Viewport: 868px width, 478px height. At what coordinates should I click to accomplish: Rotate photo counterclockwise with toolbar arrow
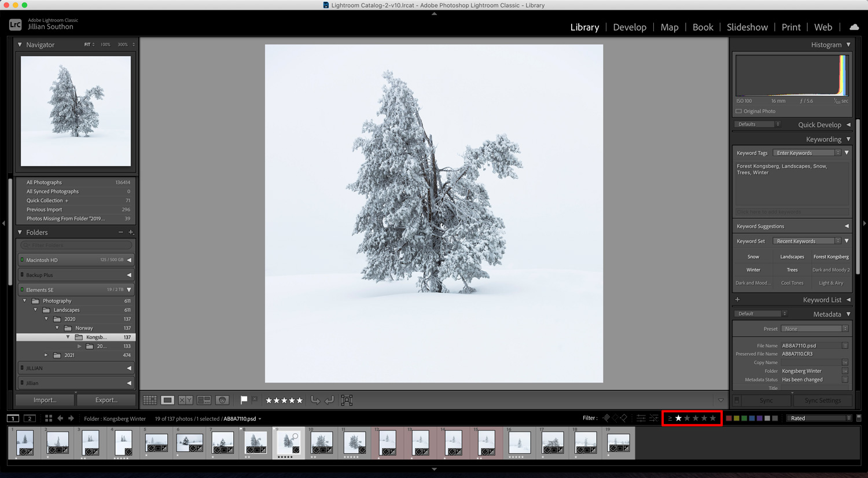[315, 400]
